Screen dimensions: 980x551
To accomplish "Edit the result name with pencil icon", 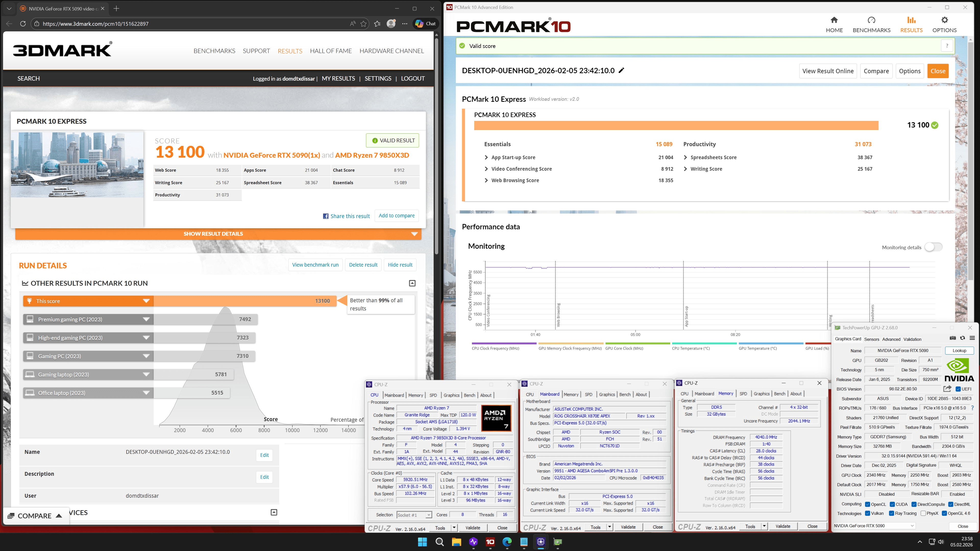I will [621, 70].
